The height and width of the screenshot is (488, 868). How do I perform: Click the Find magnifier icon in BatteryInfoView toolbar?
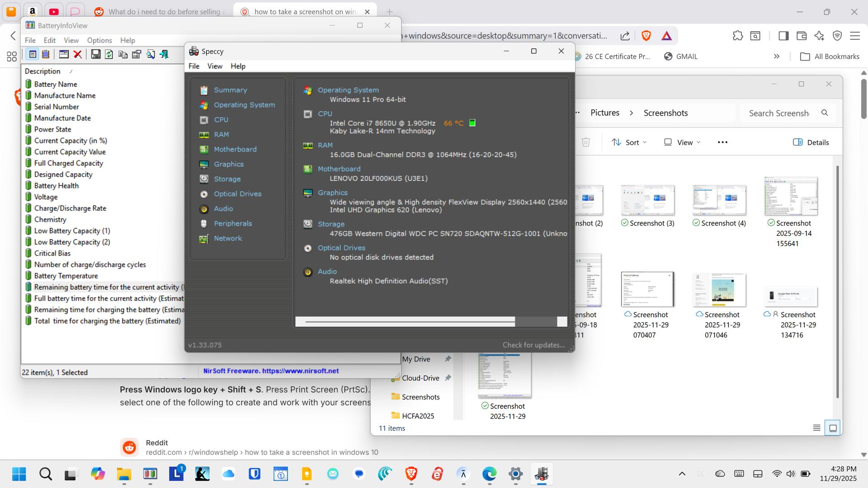151,54
